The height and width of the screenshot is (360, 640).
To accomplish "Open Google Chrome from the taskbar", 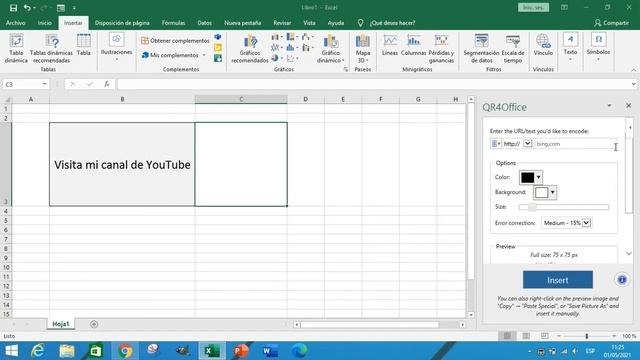I will (x=125, y=351).
